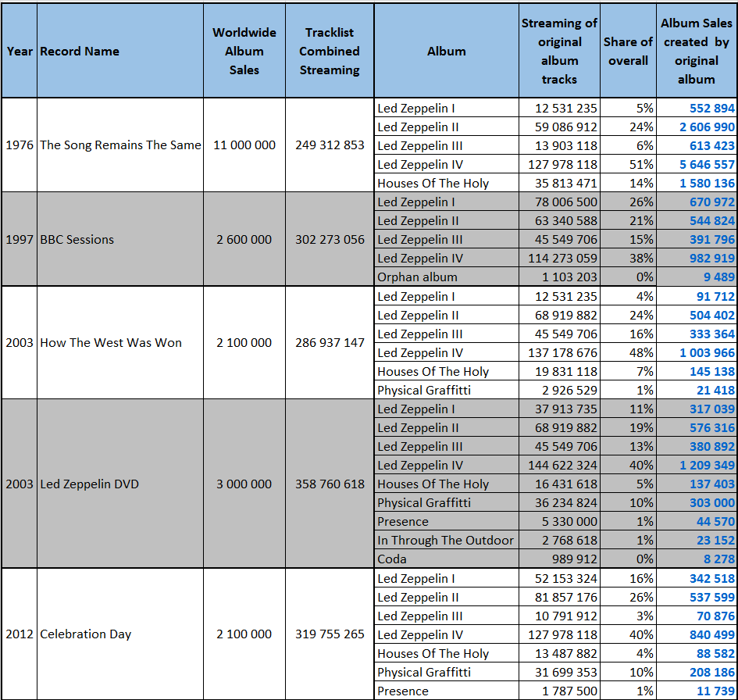738x700 pixels.
Task: Select the '2 600 000' sales cell
Action: 244,239
